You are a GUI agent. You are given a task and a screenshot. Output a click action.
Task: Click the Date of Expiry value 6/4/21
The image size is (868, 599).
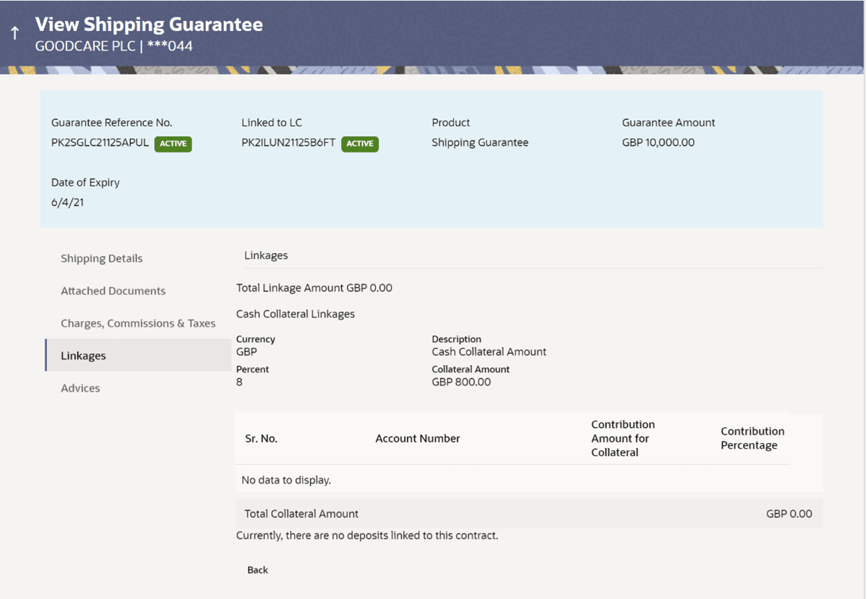pos(66,202)
